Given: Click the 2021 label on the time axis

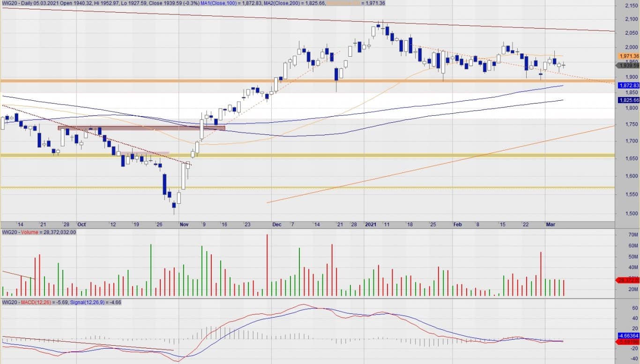Looking at the screenshot, I should (371, 225).
